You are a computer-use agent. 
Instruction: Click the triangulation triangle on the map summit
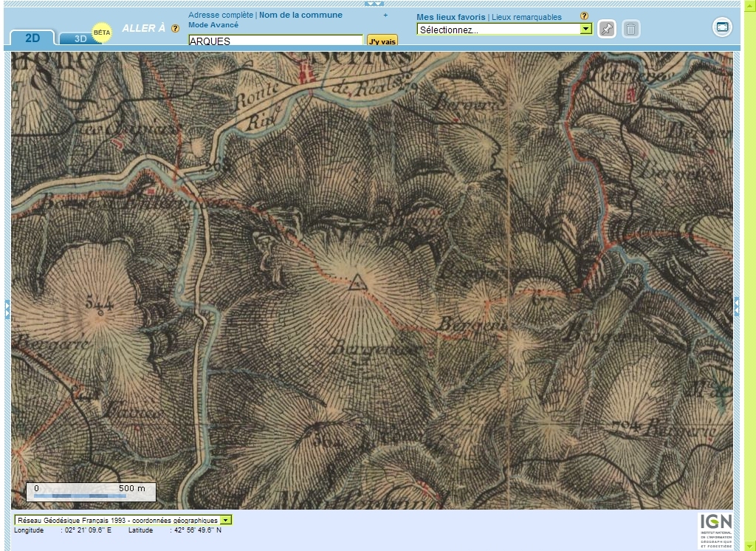click(x=357, y=283)
